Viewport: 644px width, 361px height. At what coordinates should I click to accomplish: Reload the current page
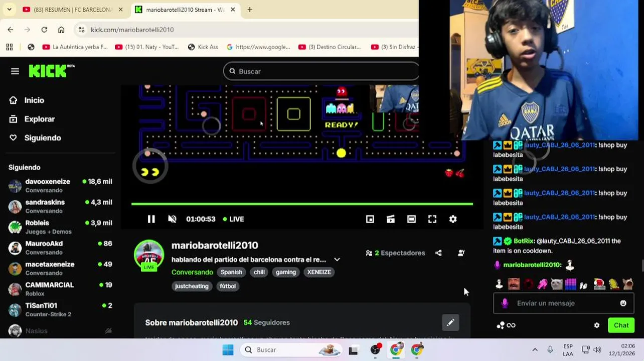[x=44, y=30]
